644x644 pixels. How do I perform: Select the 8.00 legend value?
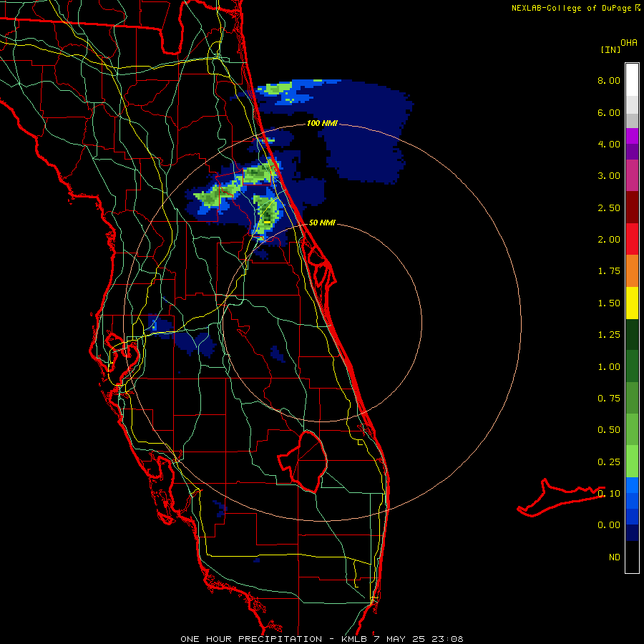click(x=609, y=80)
